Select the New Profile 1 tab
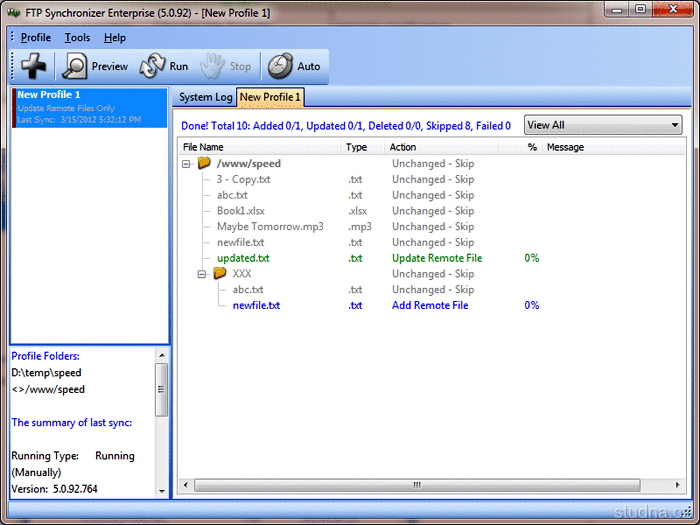 pyautogui.click(x=270, y=97)
